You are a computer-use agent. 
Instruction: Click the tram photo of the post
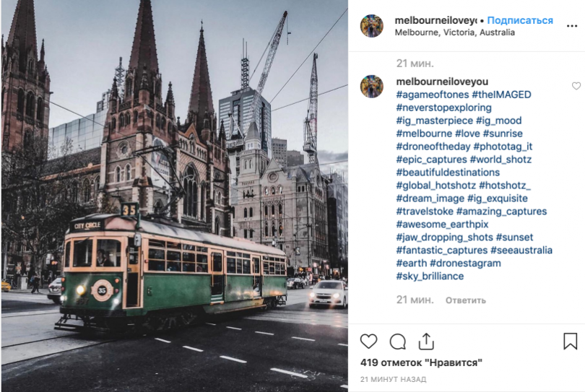(x=174, y=196)
